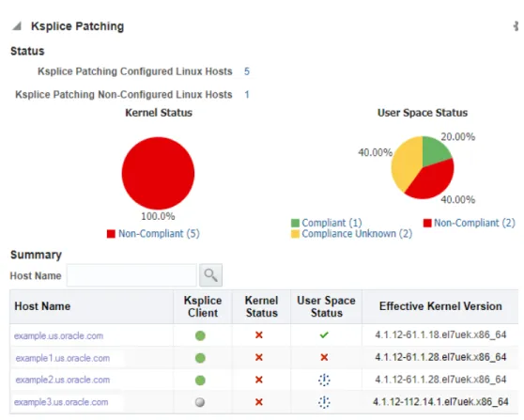Click the yellow slice of the User Space pie
The image size is (524, 420).
pyautogui.click(x=406, y=163)
